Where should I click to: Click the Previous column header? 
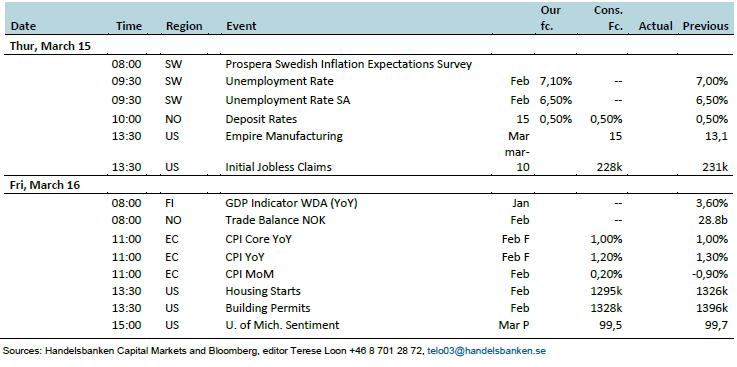[x=706, y=26]
